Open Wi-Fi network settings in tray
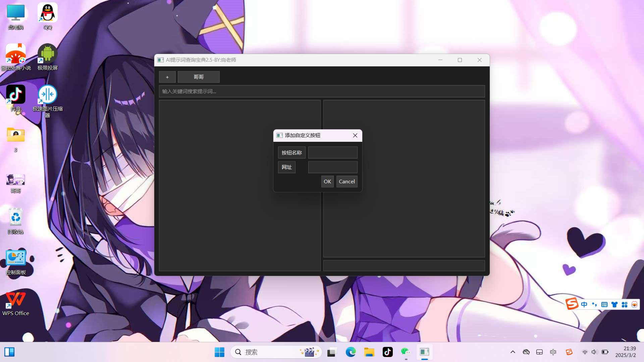644x362 pixels. coord(585,352)
